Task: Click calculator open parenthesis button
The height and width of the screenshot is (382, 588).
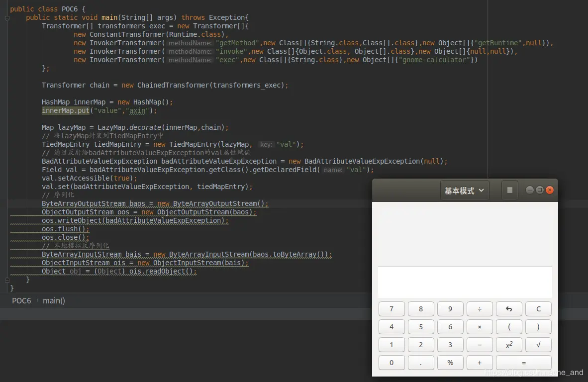Action: click(509, 327)
